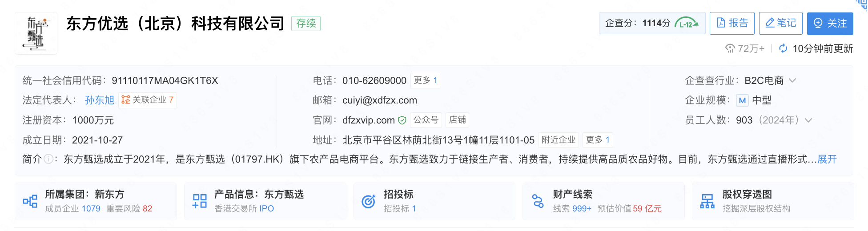This screenshot has width=868, height=231.
Task: Follow the company with 关注
Action: (830, 23)
